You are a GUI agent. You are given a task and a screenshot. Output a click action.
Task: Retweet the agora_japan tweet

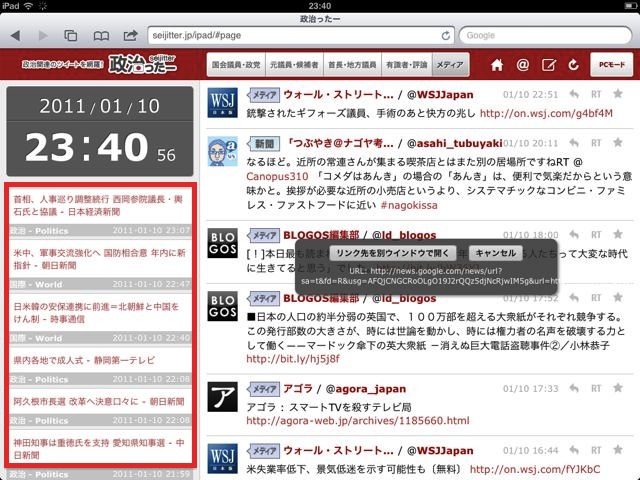click(x=596, y=388)
